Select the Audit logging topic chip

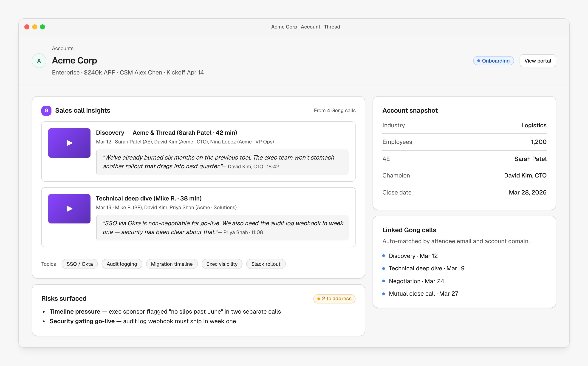pos(122,264)
